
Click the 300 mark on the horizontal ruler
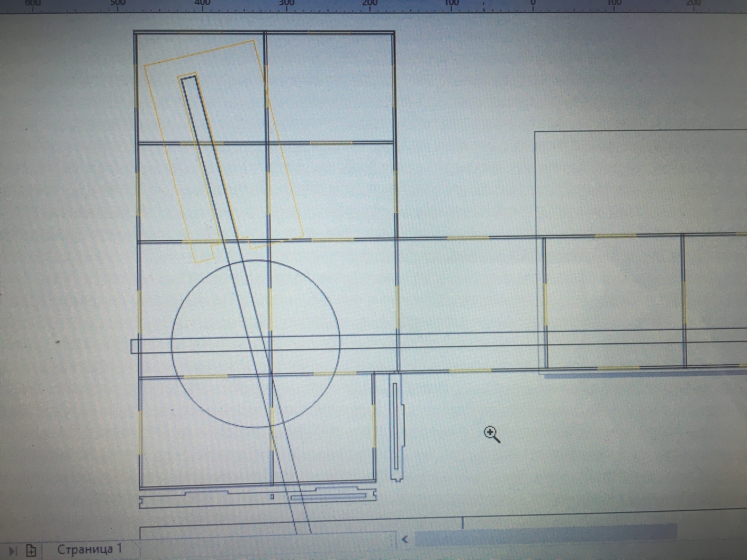(x=286, y=3)
